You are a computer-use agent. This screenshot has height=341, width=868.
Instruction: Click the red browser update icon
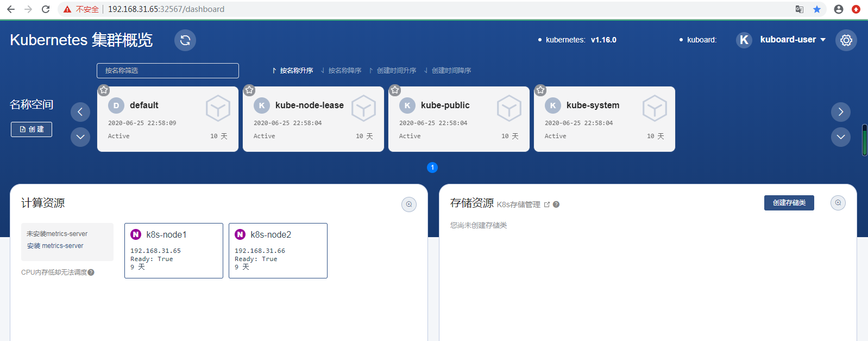pos(856,9)
